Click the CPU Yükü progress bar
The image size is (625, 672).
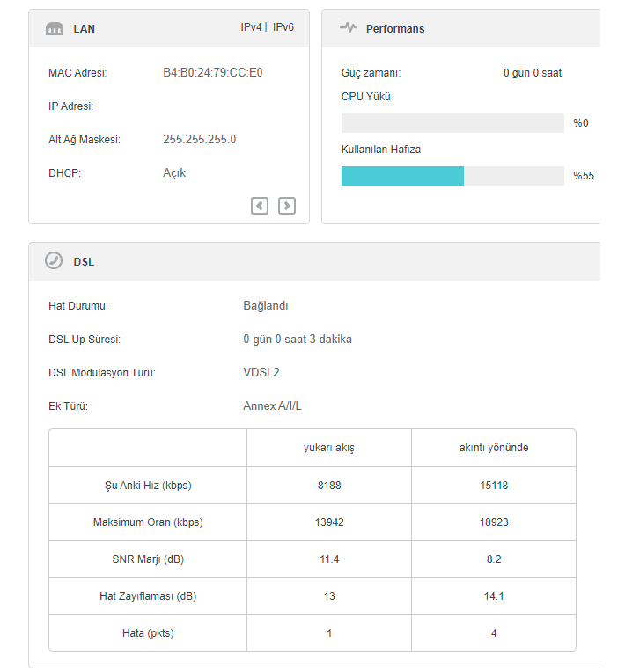[x=452, y=123]
